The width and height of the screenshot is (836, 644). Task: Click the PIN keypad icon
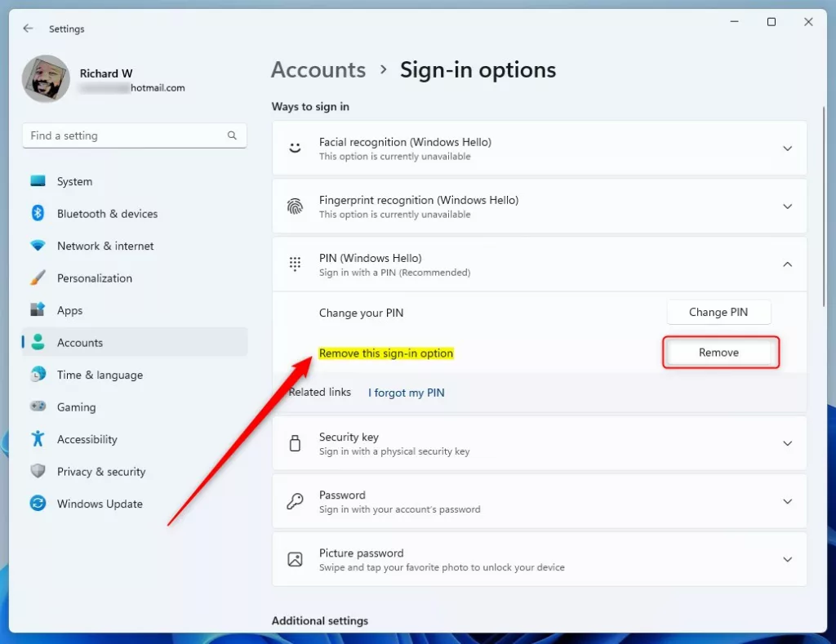[295, 264]
